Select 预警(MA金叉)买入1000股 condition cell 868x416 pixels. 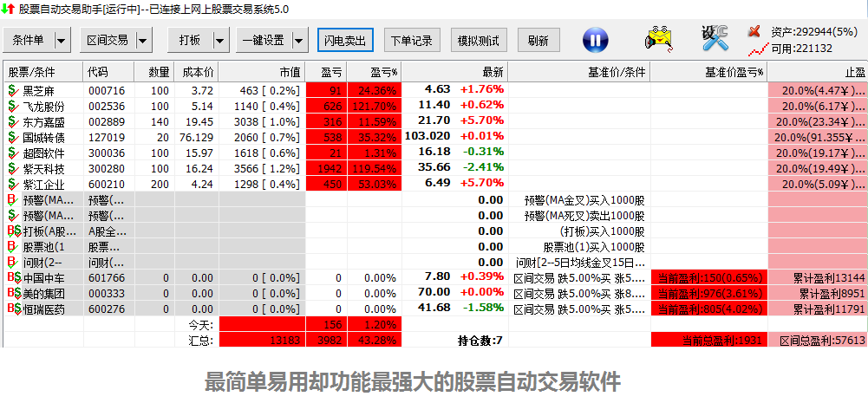tap(579, 199)
